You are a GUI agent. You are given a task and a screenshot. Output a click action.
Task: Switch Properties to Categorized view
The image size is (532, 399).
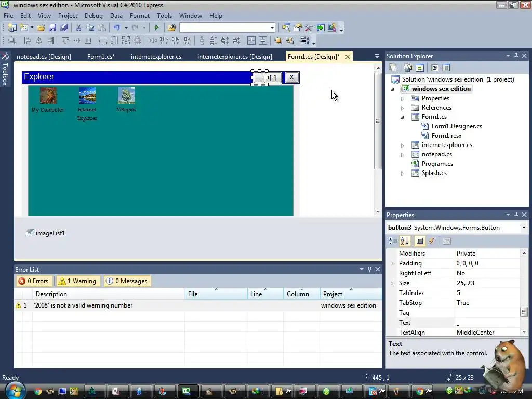[393, 241]
